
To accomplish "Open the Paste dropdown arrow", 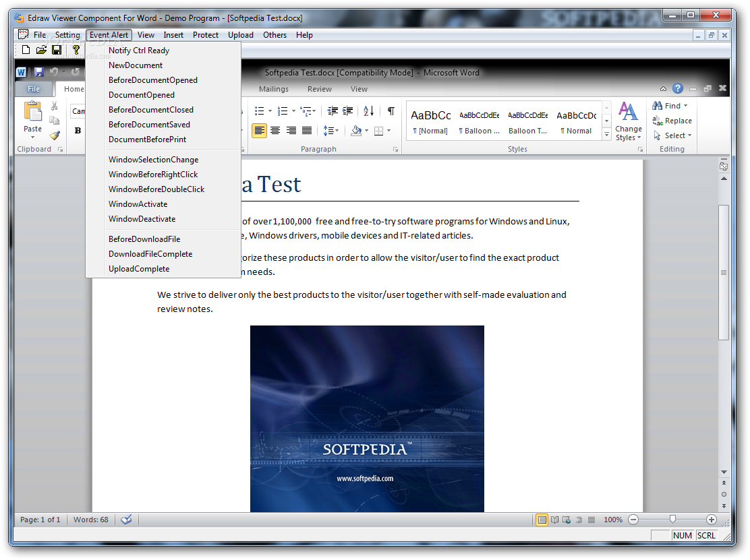I will 32,137.
